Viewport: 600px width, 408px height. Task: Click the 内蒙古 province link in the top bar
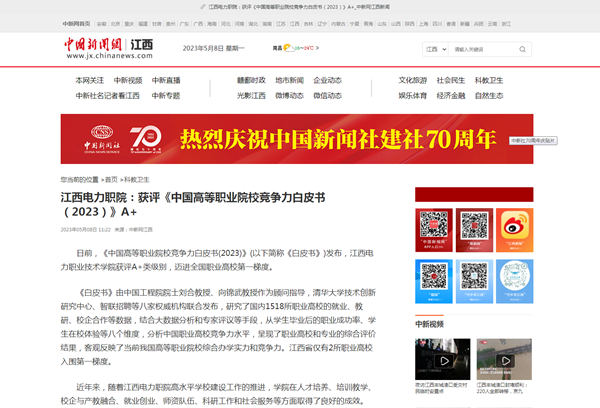[338, 24]
